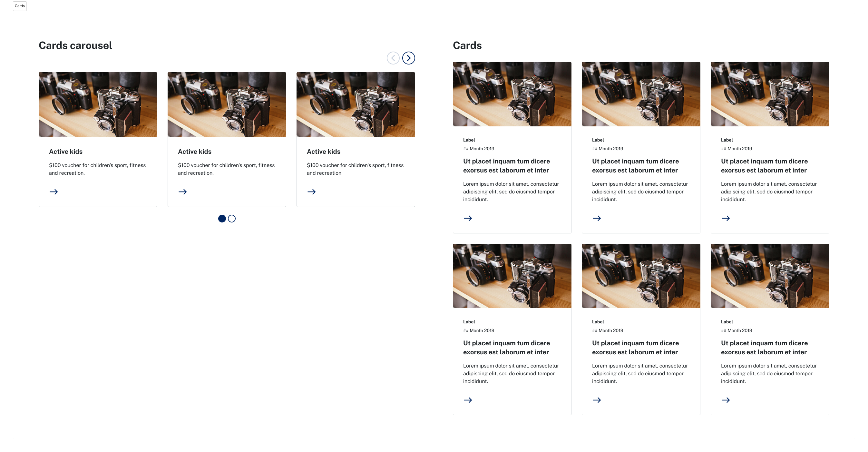This screenshot has width=868, height=452.
Task: Click '$100 voucher' description on first carousel card
Action: tap(97, 169)
